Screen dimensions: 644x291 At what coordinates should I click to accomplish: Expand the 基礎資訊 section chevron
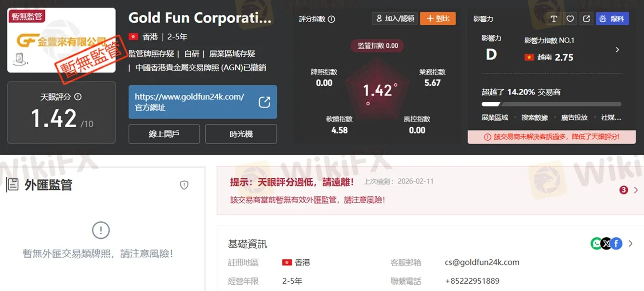coord(630,243)
